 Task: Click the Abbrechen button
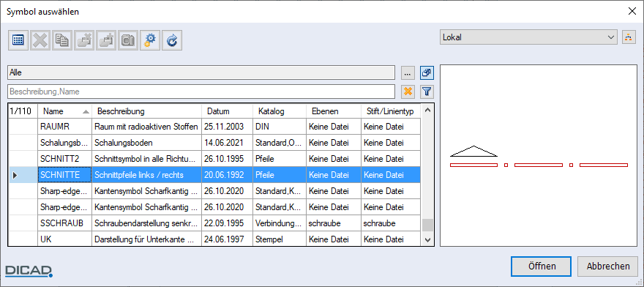tap(608, 266)
